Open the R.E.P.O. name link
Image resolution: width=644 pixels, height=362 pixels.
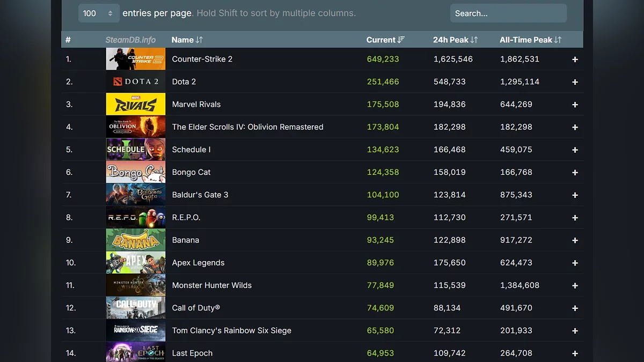tap(186, 217)
